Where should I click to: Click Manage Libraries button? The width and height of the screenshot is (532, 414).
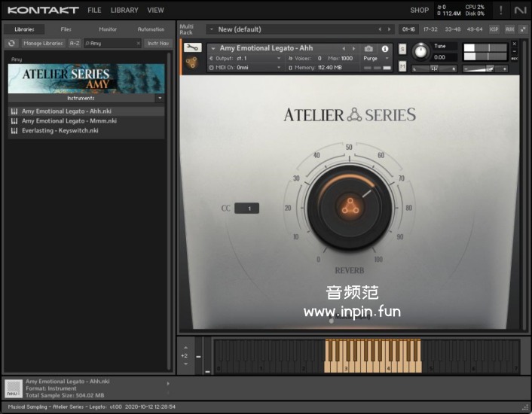43,44
